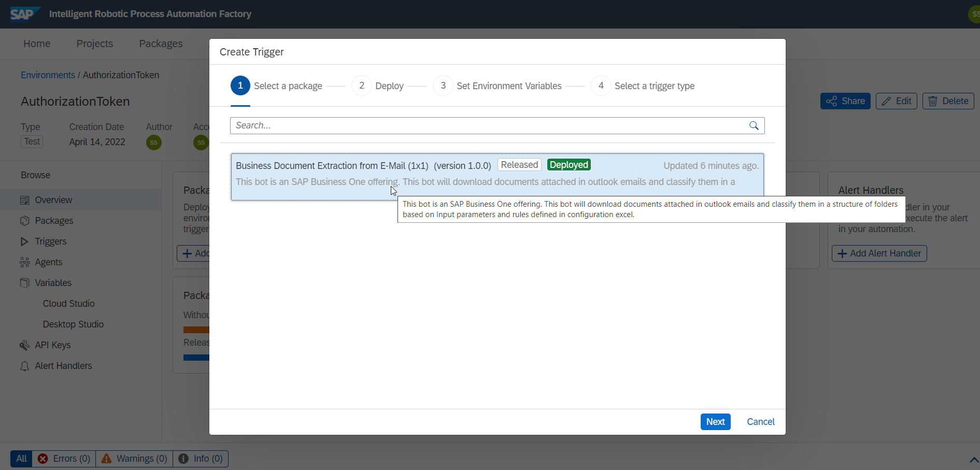This screenshot has width=980, height=470.
Task: Go to wizard step 2 Deploy
Action: pyautogui.click(x=378, y=86)
